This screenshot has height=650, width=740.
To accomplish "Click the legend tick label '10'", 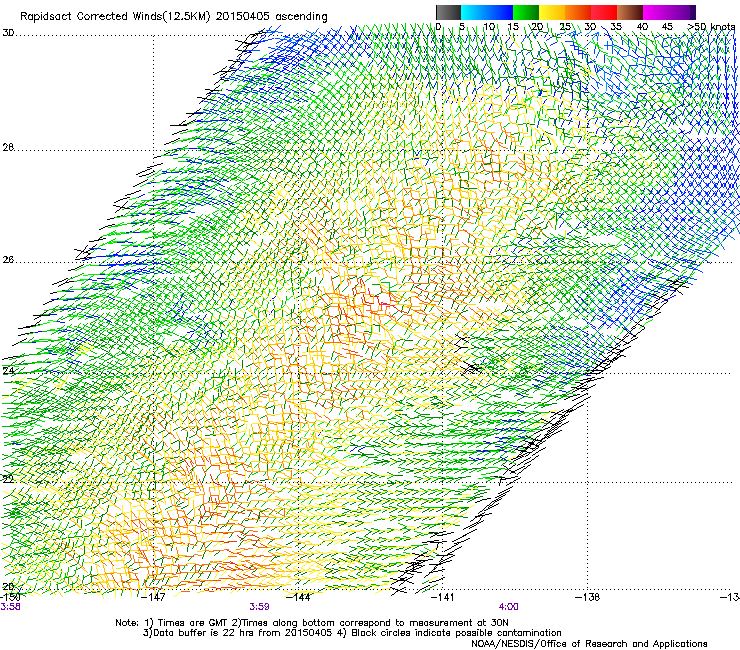I will coord(489,27).
